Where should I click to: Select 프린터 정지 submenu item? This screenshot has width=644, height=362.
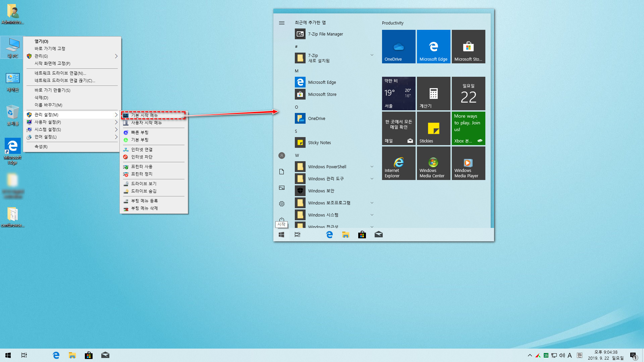154,174
